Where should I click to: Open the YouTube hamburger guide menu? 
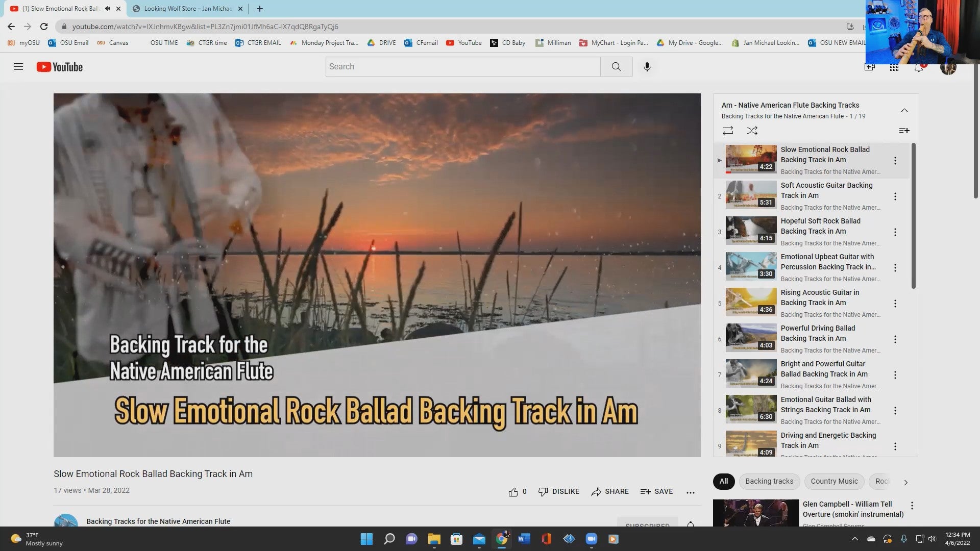click(x=18, y=67)
